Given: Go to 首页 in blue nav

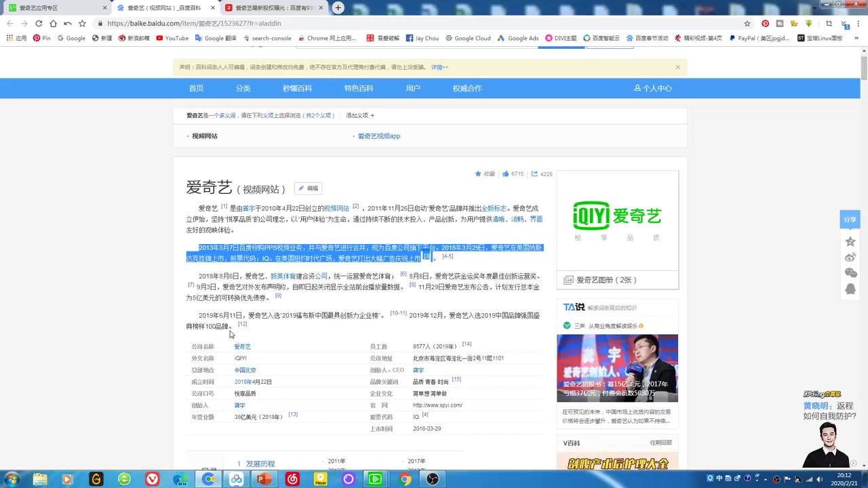Looking at the screenshot, I should point(196,88).
